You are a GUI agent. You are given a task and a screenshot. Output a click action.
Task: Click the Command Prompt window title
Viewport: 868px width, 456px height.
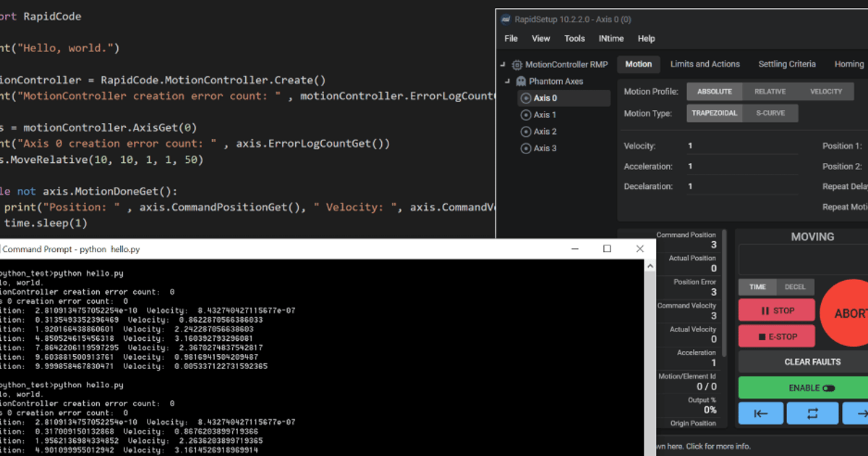(72, 249)
